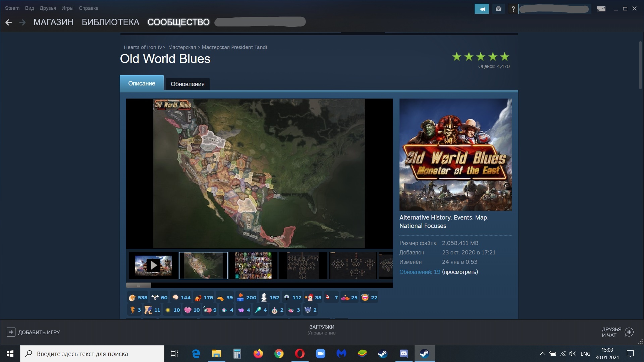Open the inbox envelope icon

coord(498,9)
